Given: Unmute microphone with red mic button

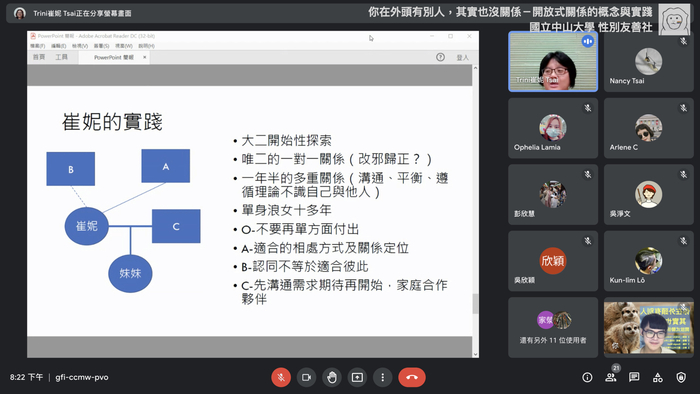Looking at the screenshot, I should (x=281, y=377).
